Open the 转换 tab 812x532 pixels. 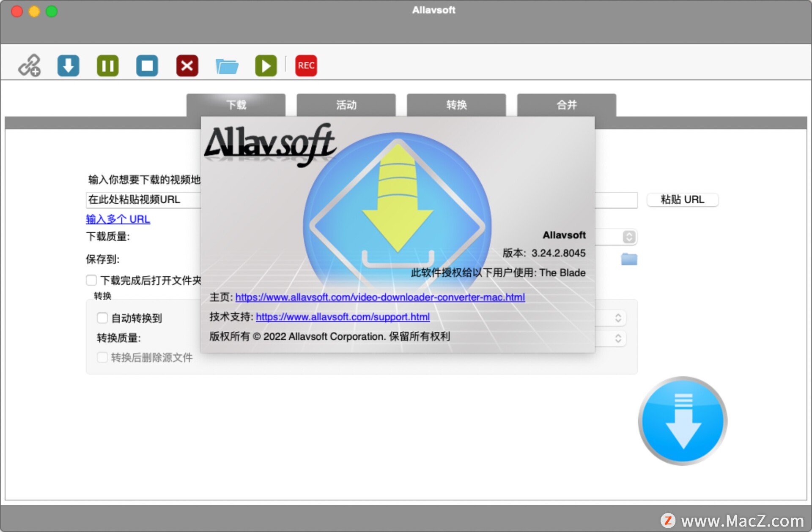click(457, 105)
